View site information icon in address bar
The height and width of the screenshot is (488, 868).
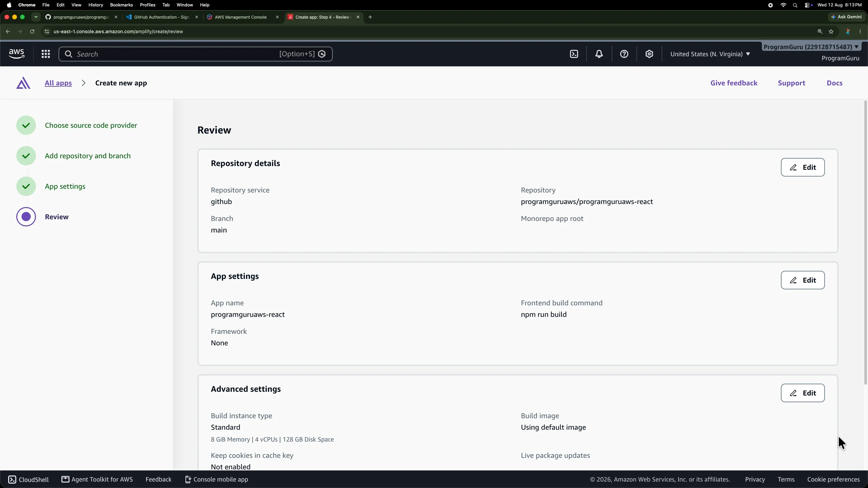(x=47, y=32)
